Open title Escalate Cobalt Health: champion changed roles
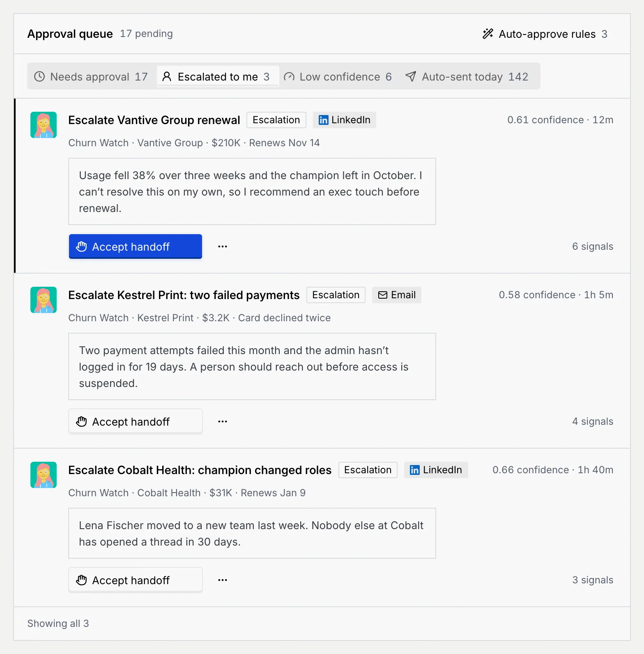The image size is (644, 654). [x=200, y=470]
